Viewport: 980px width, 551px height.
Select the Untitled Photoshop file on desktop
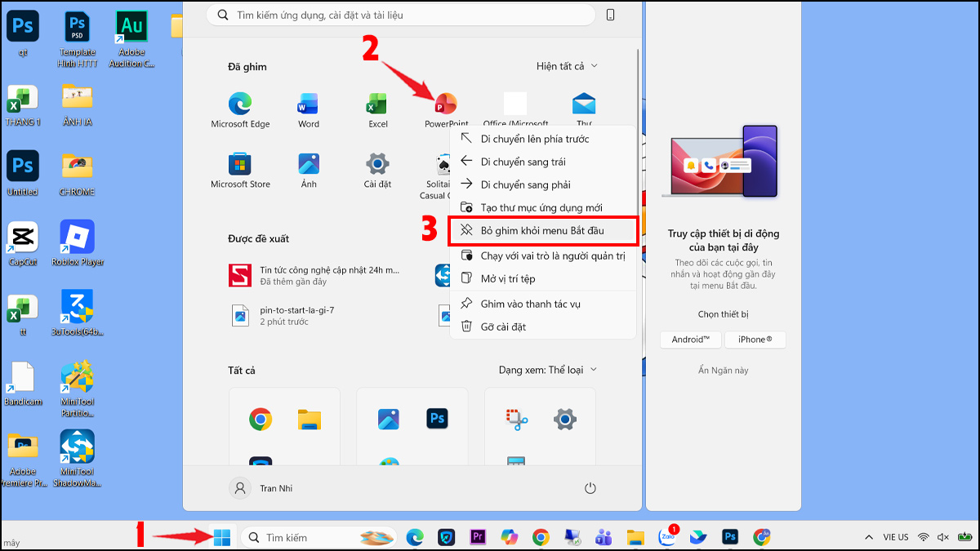22,174
